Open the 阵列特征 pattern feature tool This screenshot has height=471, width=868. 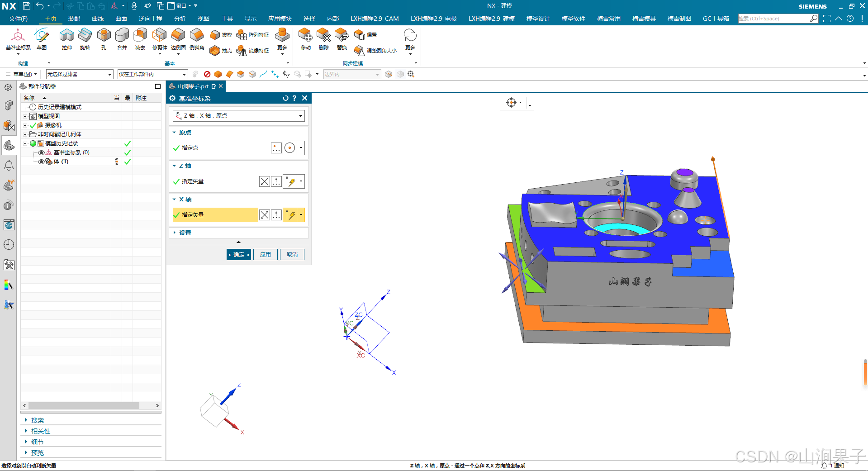pos(252,35)
